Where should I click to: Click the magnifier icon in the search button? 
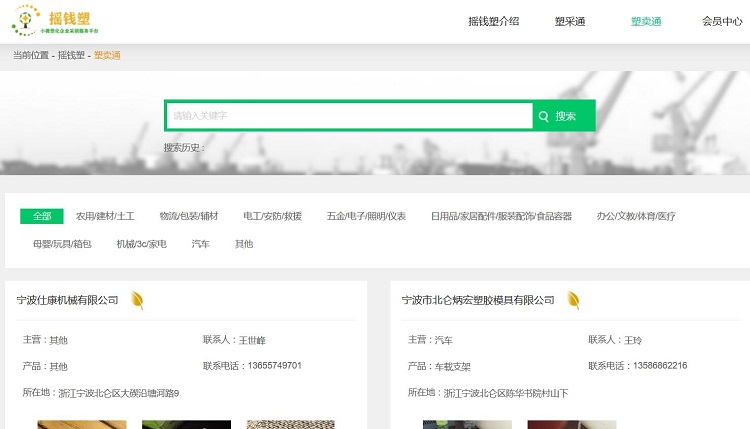[544, 116]
